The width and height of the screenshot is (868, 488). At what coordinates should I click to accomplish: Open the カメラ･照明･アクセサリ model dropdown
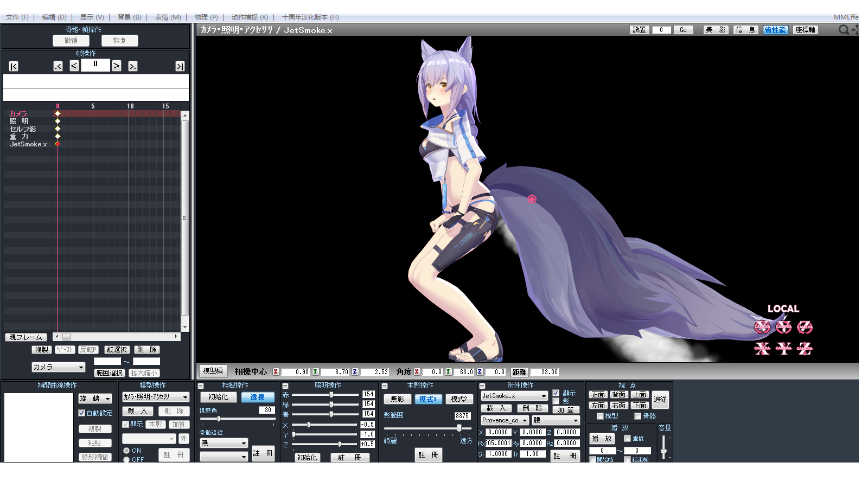pos(184,397)
